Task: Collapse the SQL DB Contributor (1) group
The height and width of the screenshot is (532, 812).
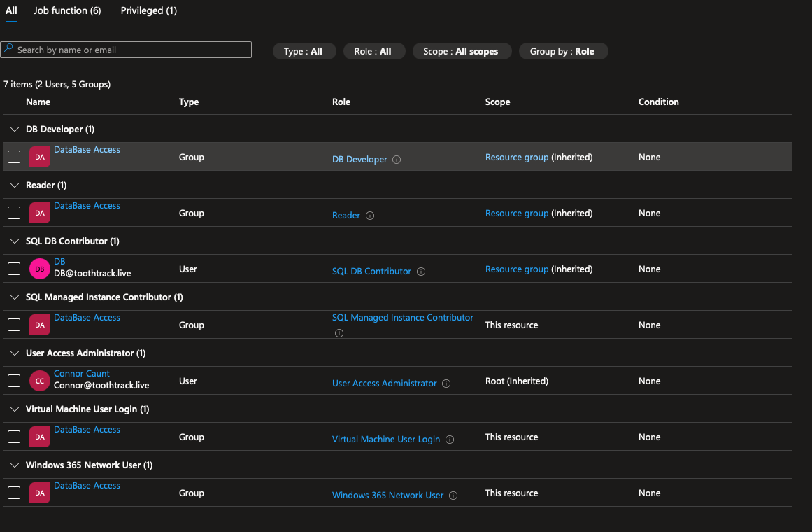Action: (15, 241)
